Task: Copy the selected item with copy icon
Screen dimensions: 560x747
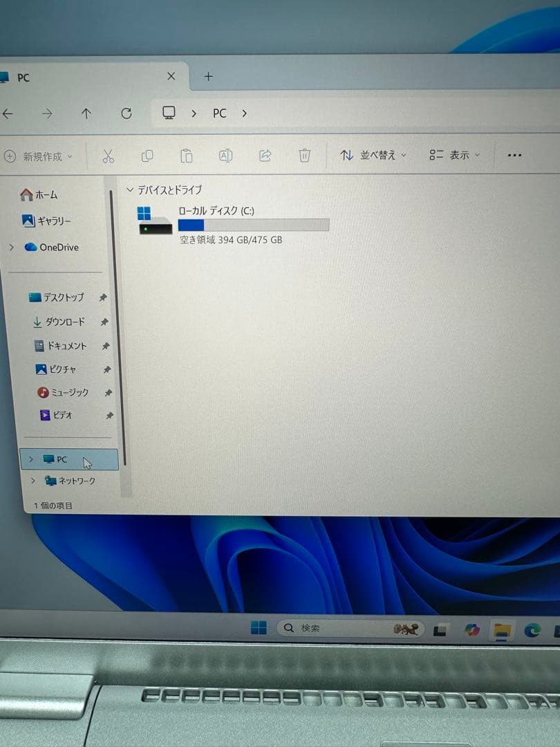Action: click(x=147, y=156)
